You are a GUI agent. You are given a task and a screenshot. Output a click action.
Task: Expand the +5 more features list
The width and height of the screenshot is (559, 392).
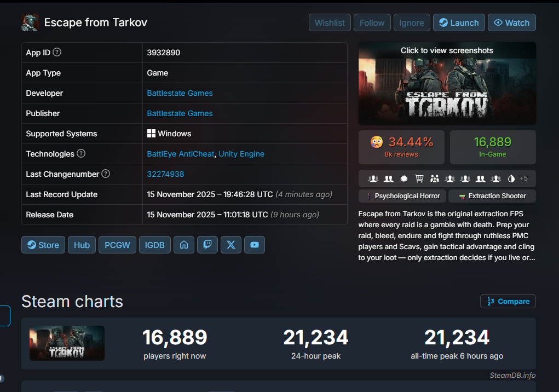point(524,178)
